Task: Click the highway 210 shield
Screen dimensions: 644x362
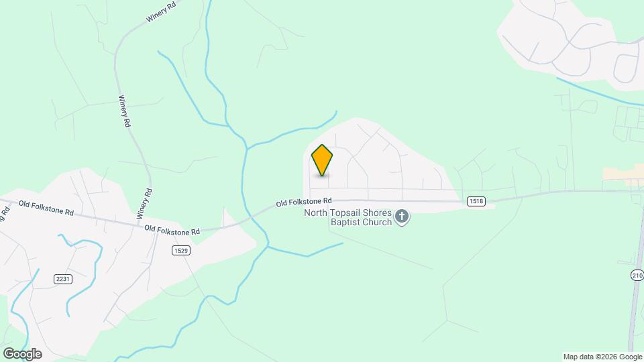Action: (637, 275)
